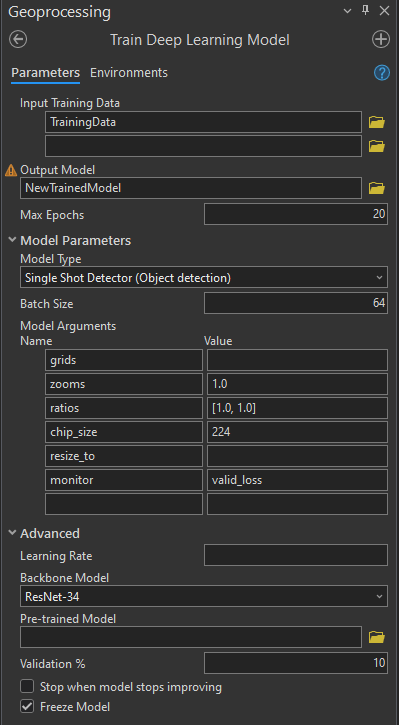Click the Input Training Data label
This screenshot has height=725, width=399.
[70, 103]
